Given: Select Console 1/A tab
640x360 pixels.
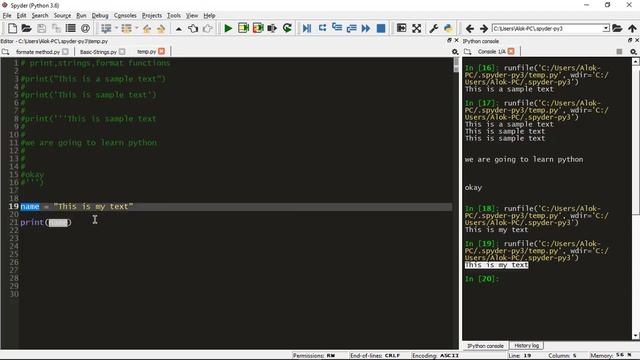Looking at the screenshot, I should (491, 52).
